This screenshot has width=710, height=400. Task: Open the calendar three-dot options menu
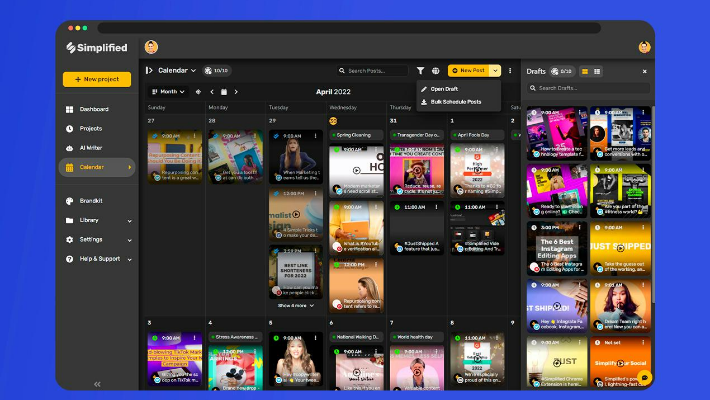click(x=510, y=71)
